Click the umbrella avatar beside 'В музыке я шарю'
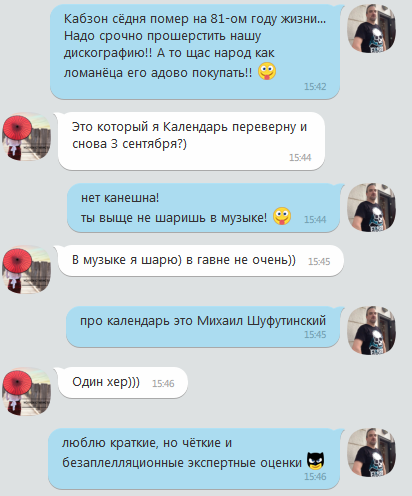This screenshot has height=496, width=412. (x=27, y=270)
